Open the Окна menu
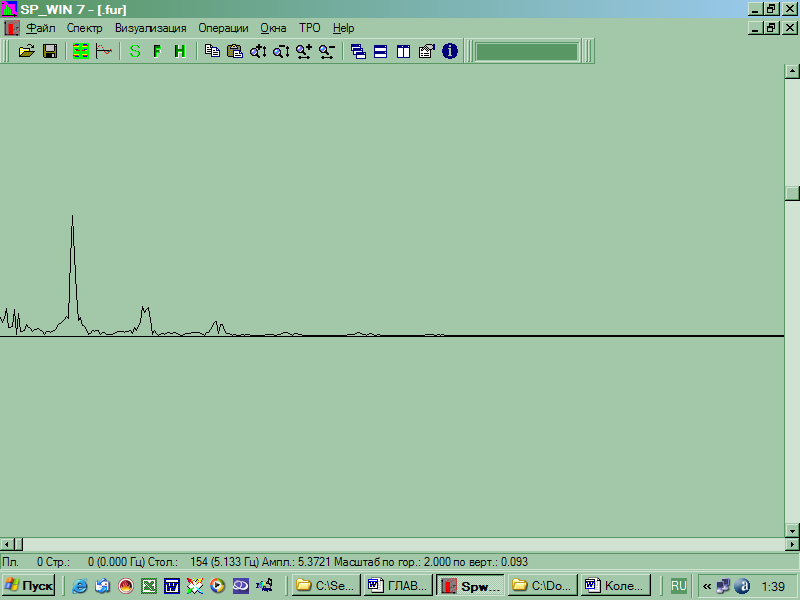Screen dimensions: 800x600 coord(273,28)
